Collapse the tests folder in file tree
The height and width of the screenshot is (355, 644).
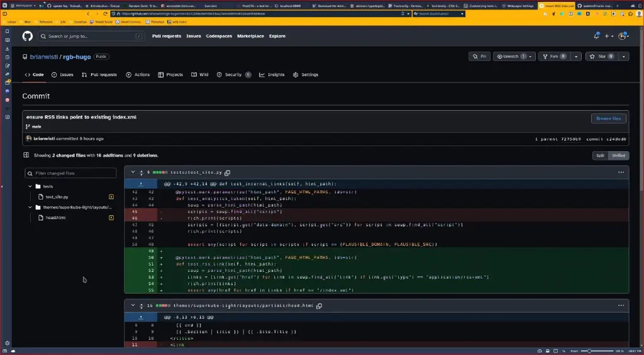(30, 186)
